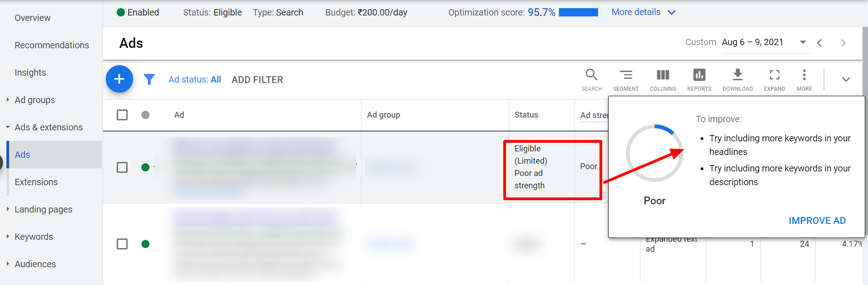
Task: Open the date range dropdown arrow
Action: click(803, 42)
